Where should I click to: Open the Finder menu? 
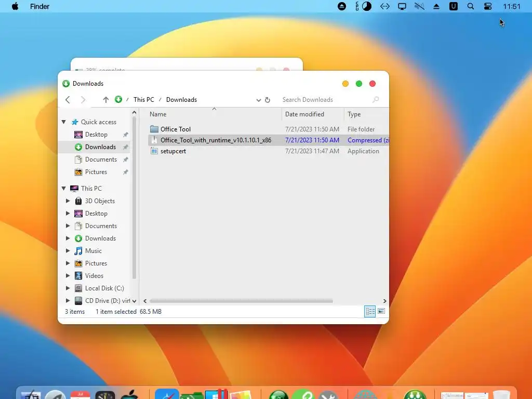pos(39,6)
